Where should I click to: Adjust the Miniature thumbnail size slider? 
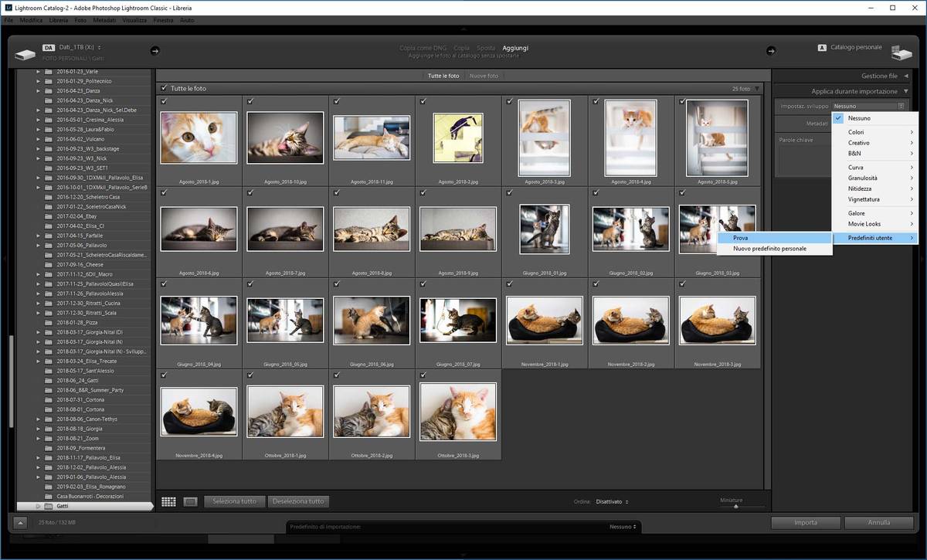pyautogui.click(x=735, y=507)
